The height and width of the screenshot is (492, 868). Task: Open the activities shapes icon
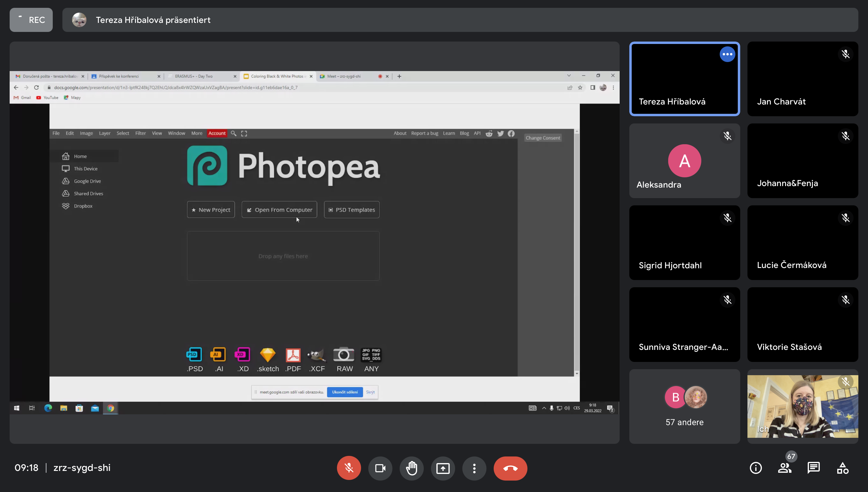(843, 468)
